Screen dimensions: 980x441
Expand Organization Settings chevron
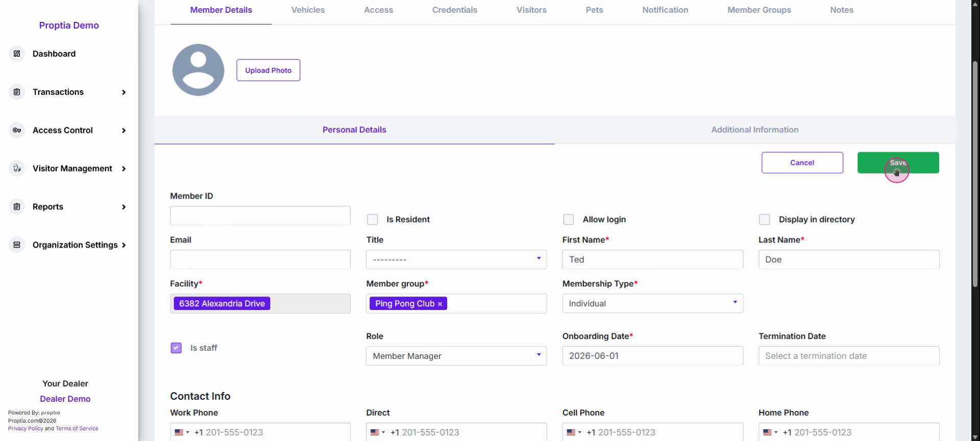click(x=124, y=246)
